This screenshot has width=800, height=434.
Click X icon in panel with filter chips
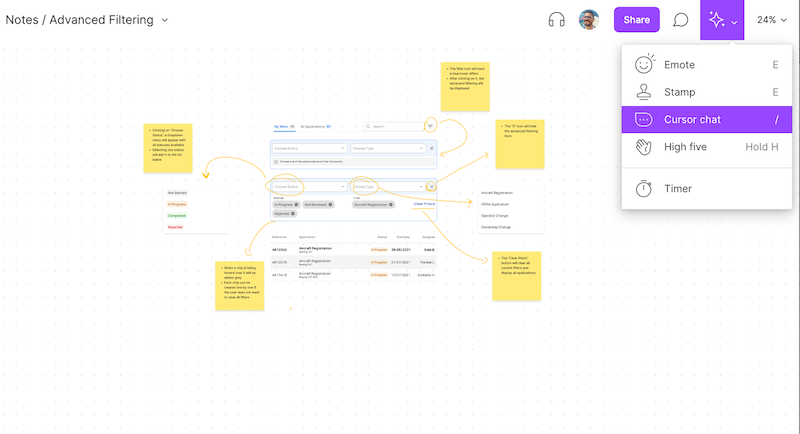pos(431,187)
